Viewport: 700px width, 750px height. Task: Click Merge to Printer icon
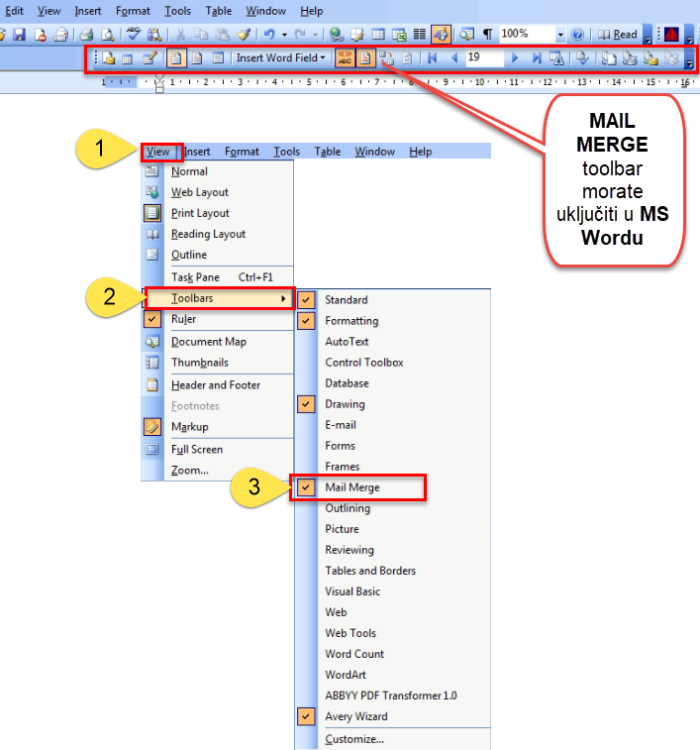click(630, 58)
